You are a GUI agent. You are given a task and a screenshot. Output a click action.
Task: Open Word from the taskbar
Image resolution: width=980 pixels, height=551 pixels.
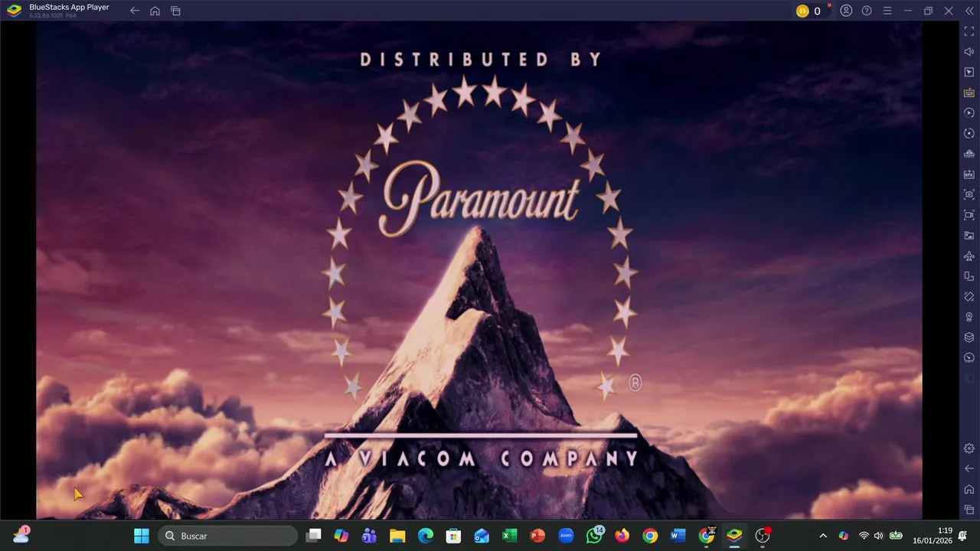point(678,536)
